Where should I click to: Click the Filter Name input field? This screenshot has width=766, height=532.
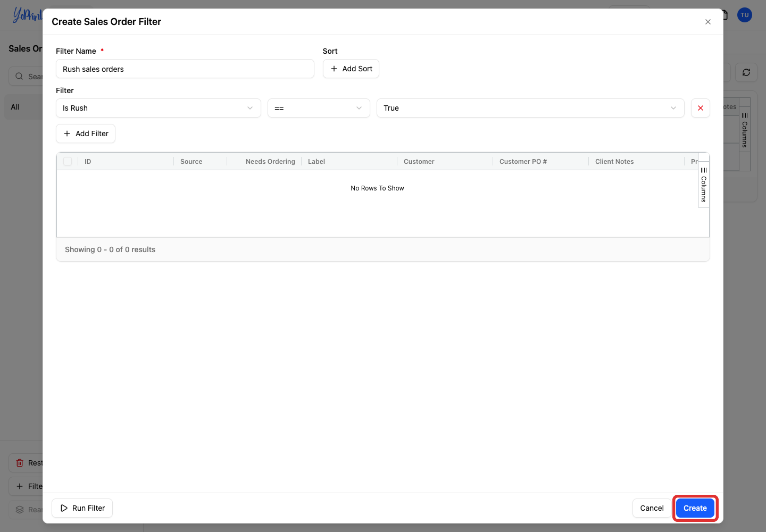185,69
